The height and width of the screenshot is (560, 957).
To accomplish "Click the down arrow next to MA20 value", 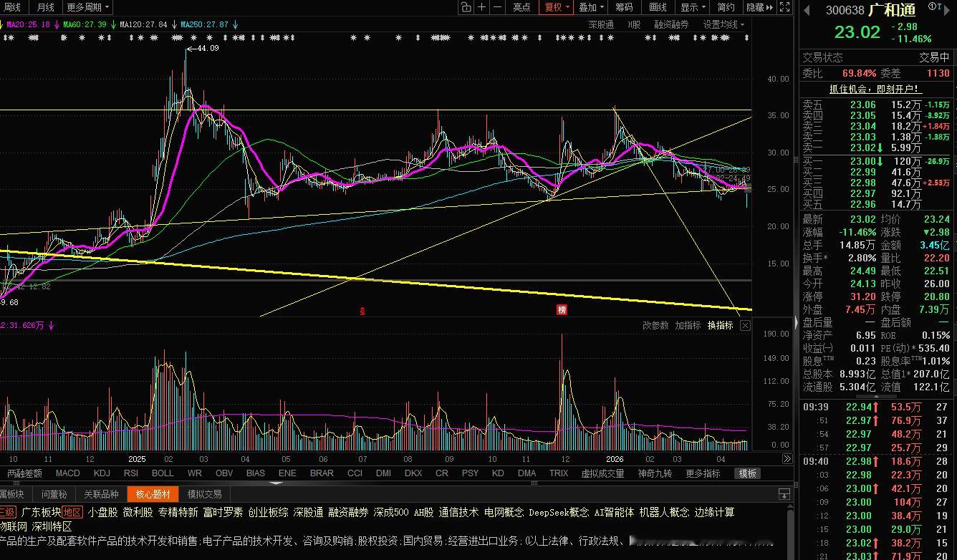I will (55, 24).
